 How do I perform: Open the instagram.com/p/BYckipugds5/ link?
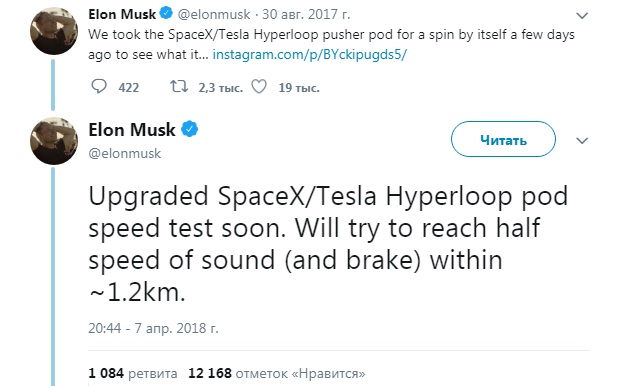(310, 54)
